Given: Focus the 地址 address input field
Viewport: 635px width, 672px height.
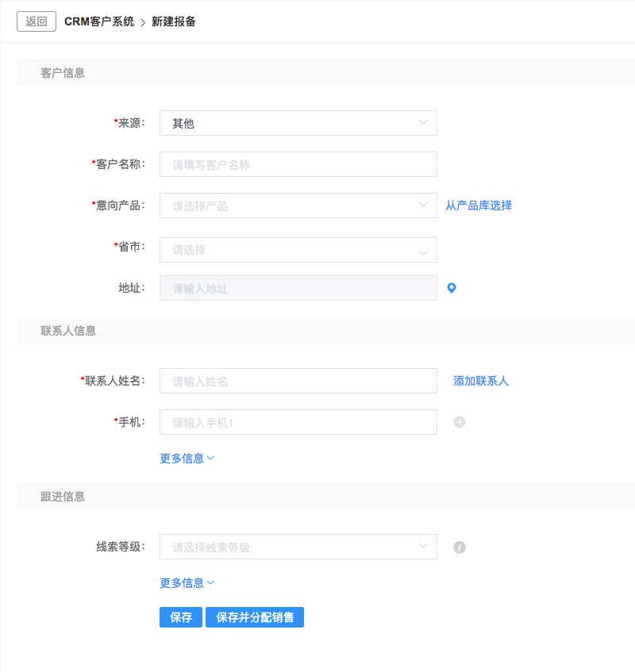Looking at the screenshot, I should tap(298, 288).
